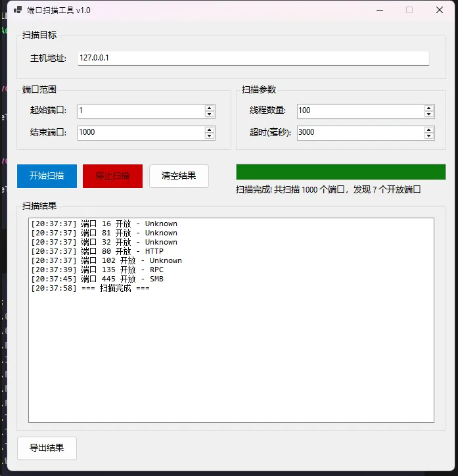Viewport: 458px width, 476px height.
Task: Decrease 超时(毫秒) using the down arrow
Action: click(x=428, y=135)
